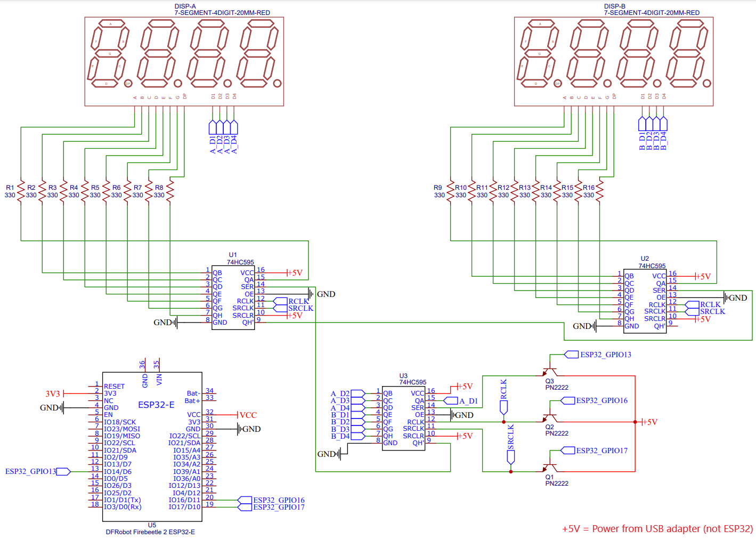Select the Q3 PN2222 transistor symbol
The width and height of the screenshot is (756, 539).
coord(550,371)
